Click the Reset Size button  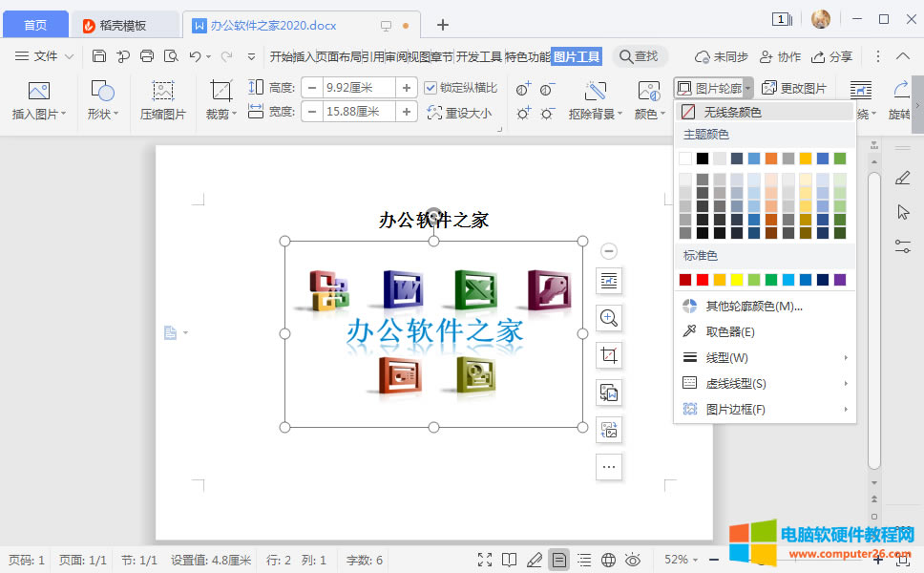point(460,113)
